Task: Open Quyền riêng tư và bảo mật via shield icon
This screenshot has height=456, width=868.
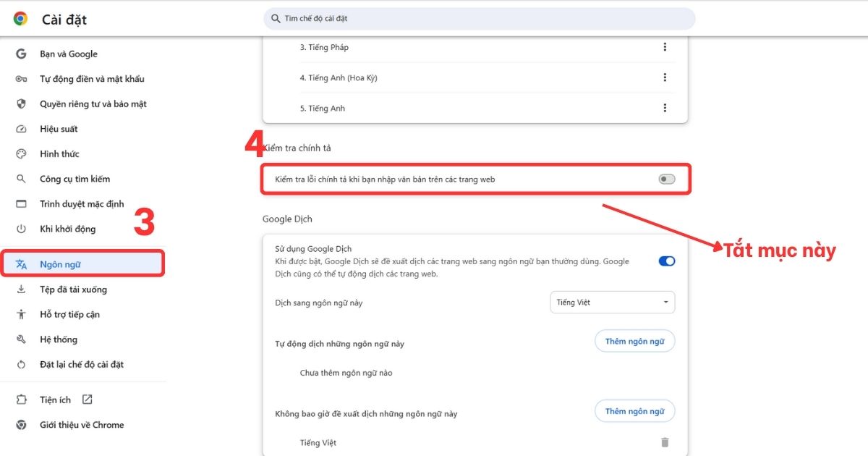Action: point(22,104)
